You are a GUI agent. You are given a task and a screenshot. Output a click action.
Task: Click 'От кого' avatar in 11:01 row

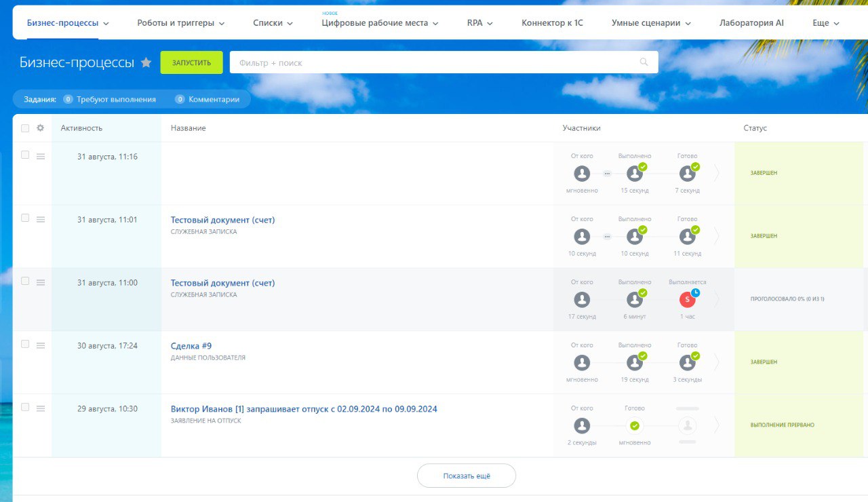[582, 237]
